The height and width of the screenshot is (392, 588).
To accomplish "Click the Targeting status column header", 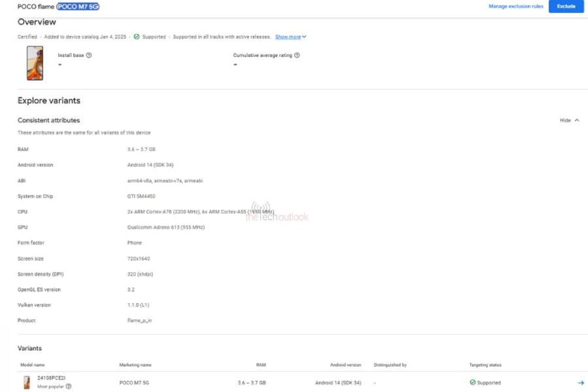I will tap(485, 365).
